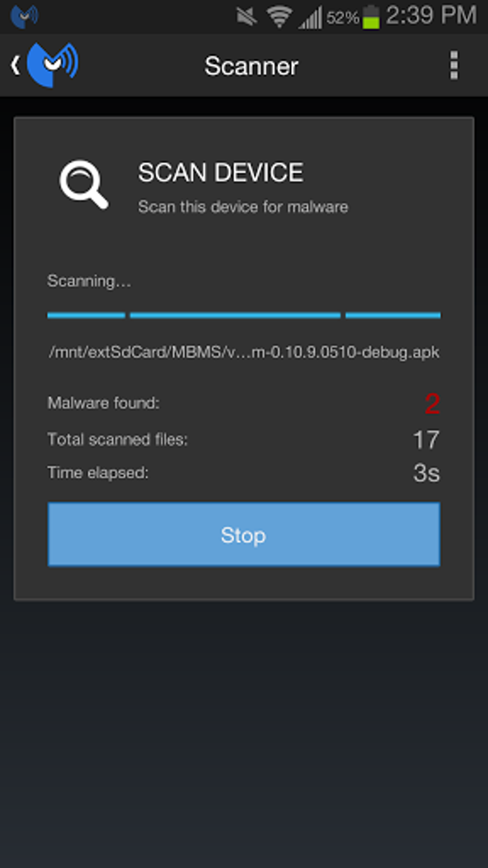Tap the 52% battery percentage text
The height and width of the screenshot is (868, 488).
343,18
